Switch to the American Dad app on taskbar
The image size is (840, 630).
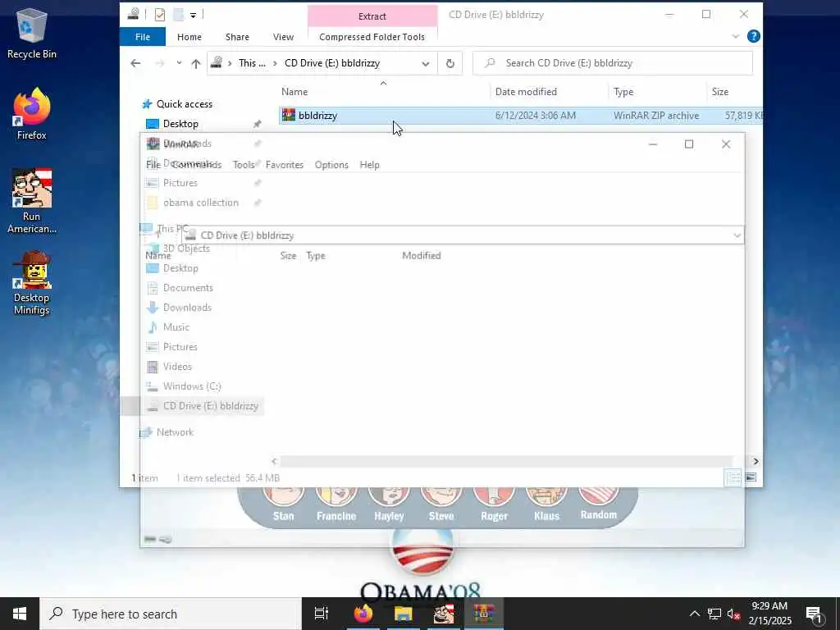coord(444,614)
